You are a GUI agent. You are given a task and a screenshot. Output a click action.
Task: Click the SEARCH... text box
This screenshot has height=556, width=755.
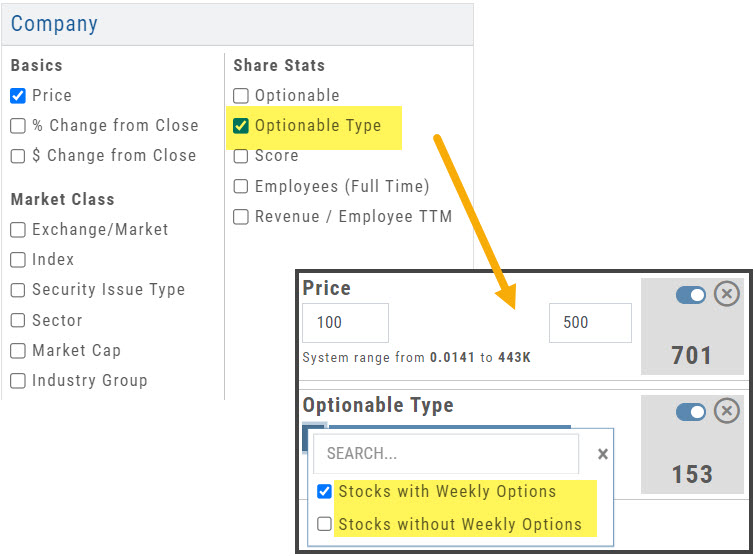446,454
